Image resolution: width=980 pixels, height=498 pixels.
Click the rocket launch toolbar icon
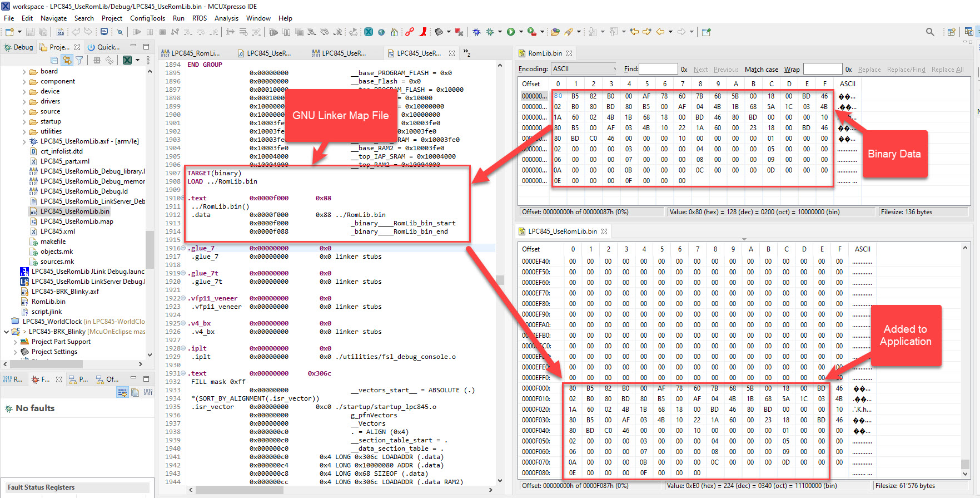(x=569, y=32)
